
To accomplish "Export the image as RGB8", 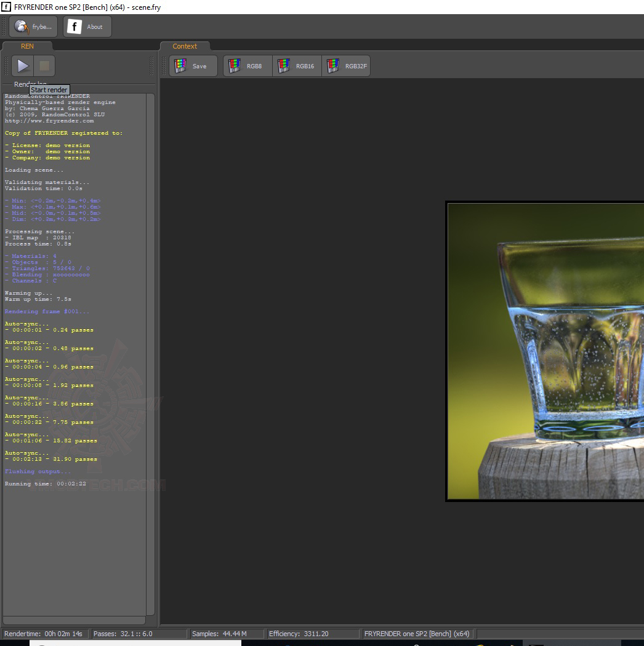I will 248,66.
